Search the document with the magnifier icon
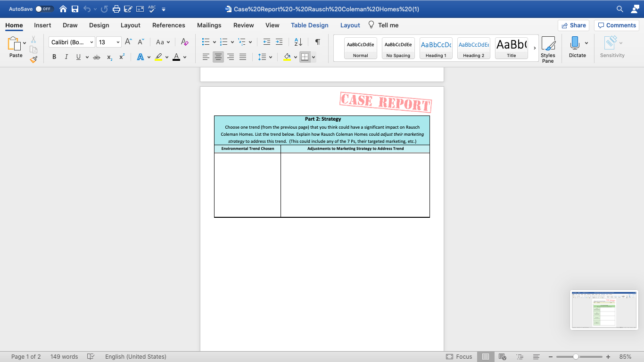The width and height of the screenshot is (644, 362). [x=620, y=9]
